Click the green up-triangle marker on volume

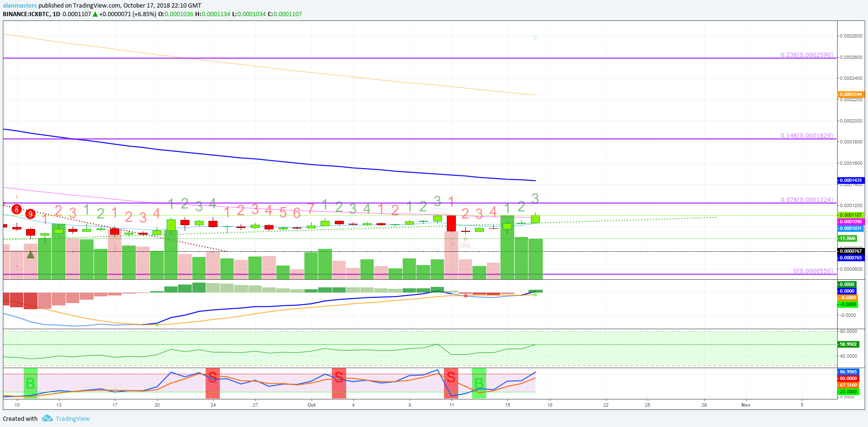30,255
